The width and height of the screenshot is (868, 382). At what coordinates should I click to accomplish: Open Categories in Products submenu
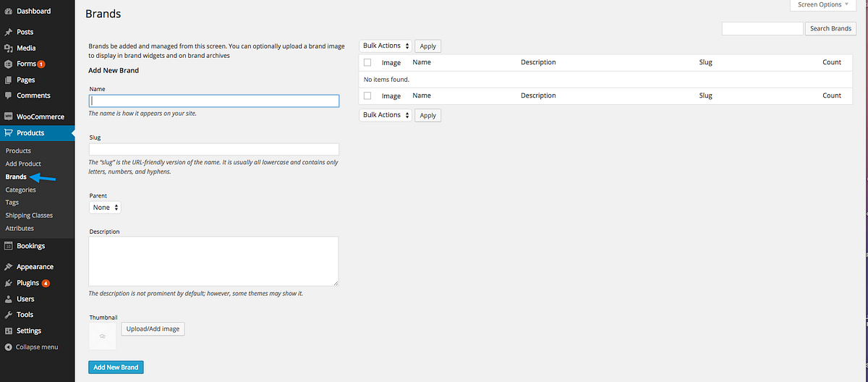point(20,190)
